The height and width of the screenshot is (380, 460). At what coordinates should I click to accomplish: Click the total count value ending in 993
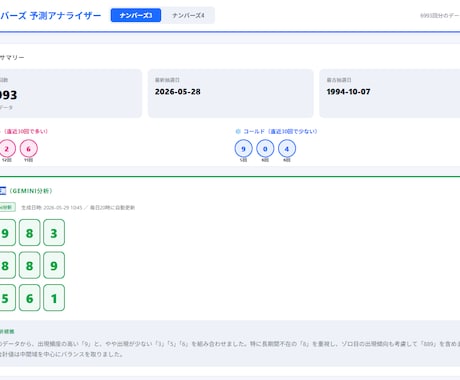[x=8, y=95]
